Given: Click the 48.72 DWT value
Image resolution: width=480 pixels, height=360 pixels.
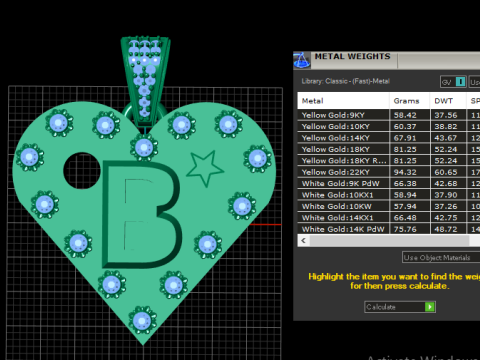Looking at the screenshot, I should point(446,229).
